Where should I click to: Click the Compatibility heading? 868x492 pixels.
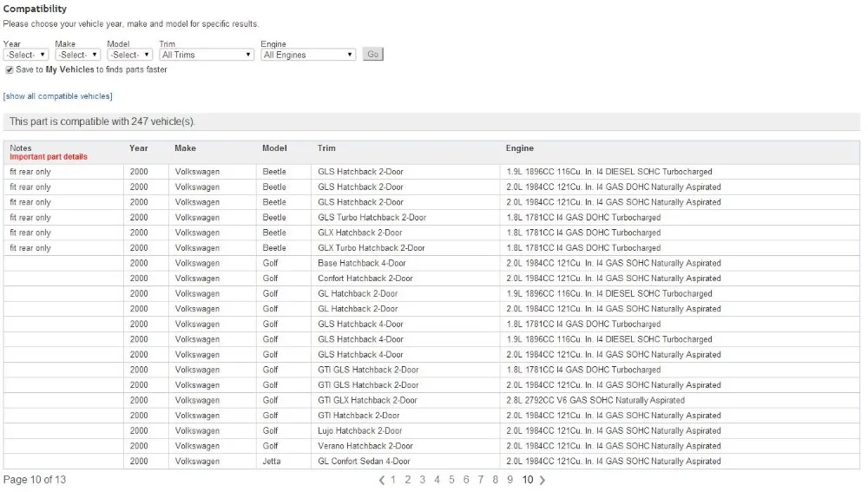(35, 9)
